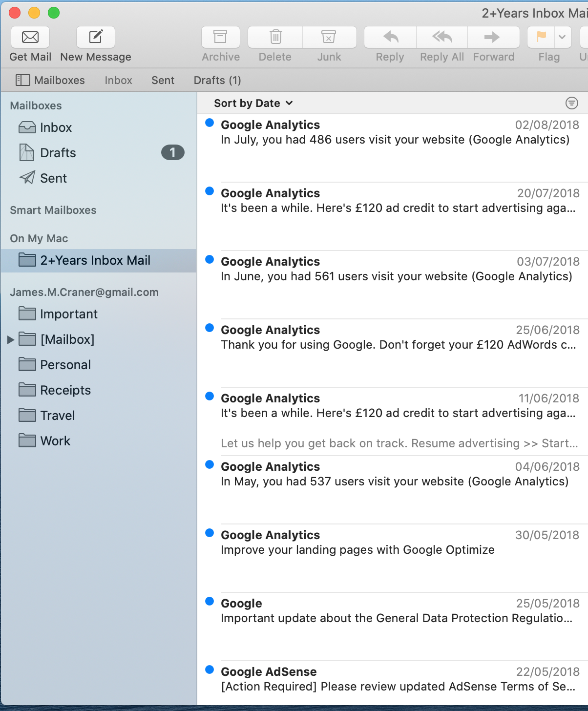Click the Drafts unread count badge

coord(173,153)
